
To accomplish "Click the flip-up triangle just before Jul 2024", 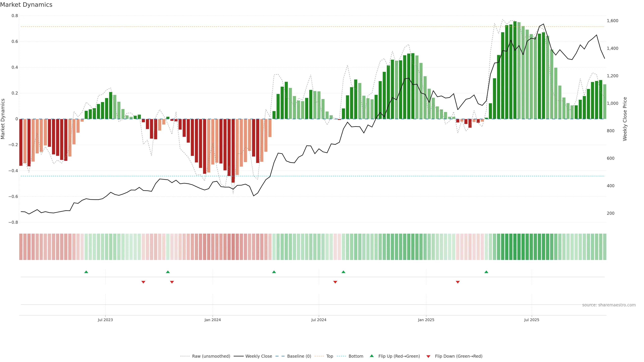I will coord(274,272).
